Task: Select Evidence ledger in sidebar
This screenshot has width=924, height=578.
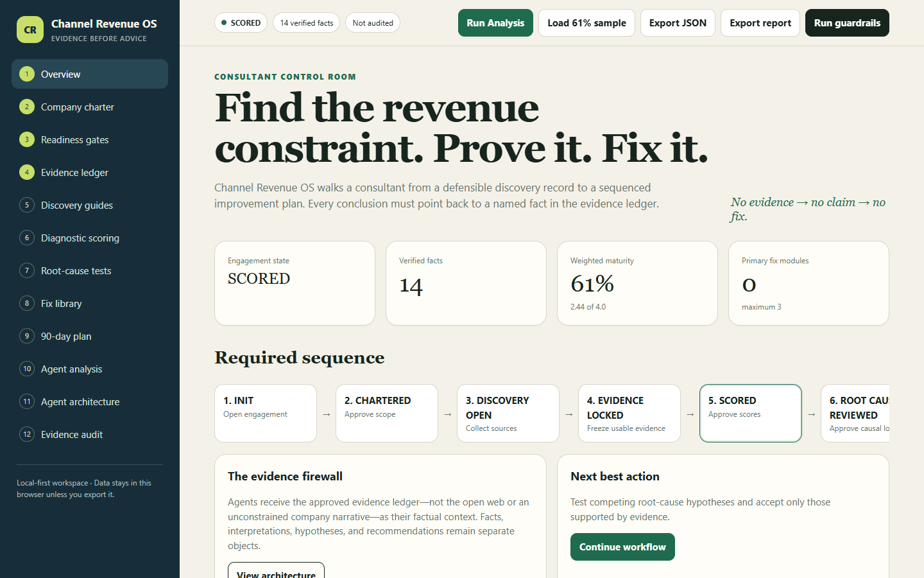Action: click(x=90, y=172)
